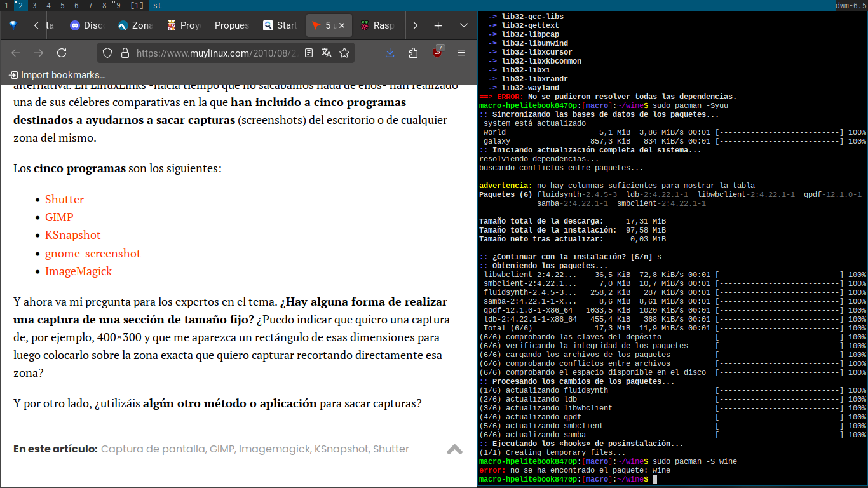Open the GIMP link in the list
The height and width of the screenshot is (488, 868).
pyautogui.click(x=59, y=217)
